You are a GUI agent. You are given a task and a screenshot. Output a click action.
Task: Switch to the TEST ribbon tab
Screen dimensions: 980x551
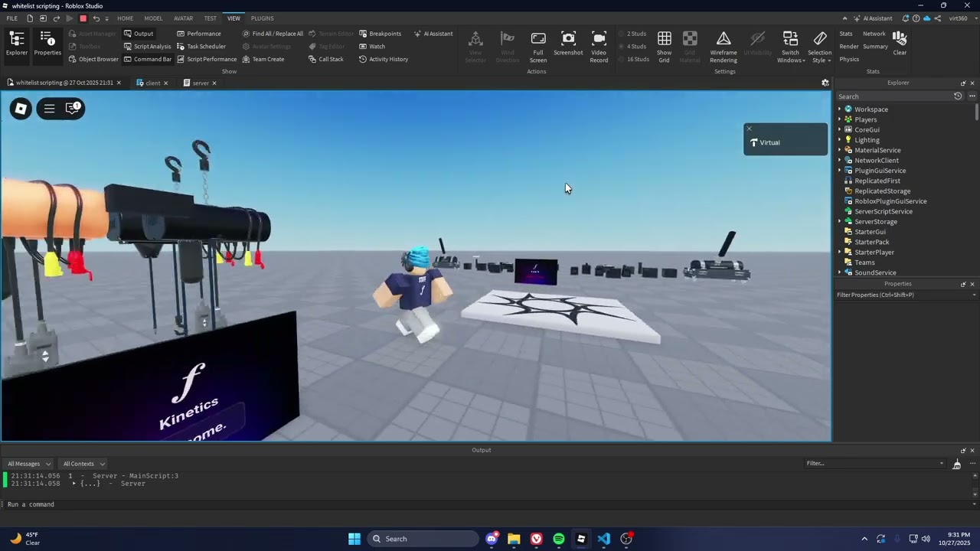[x=210, y=18]
